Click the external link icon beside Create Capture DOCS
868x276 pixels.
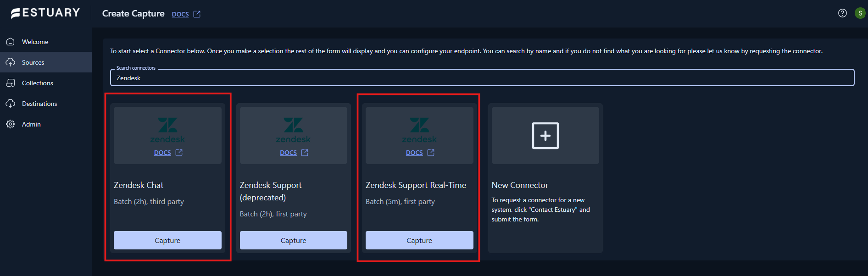[x=197, y=14]
